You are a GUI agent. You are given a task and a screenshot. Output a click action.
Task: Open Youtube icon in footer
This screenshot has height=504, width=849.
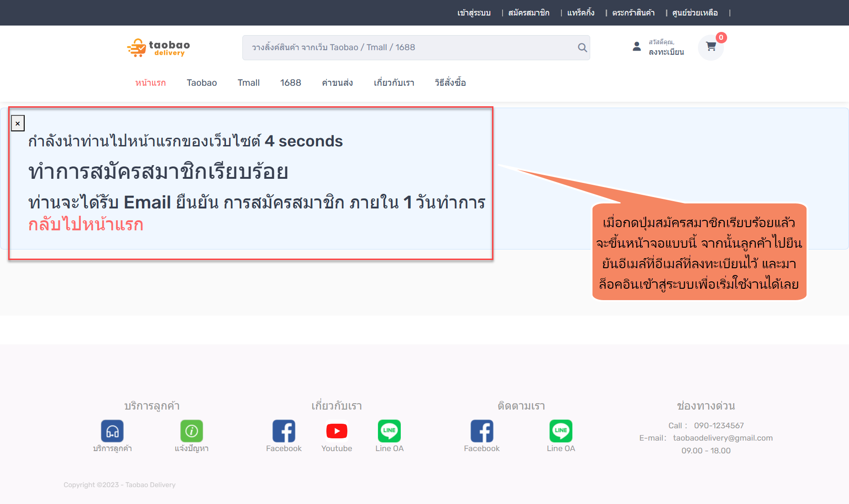coord(337,431)
